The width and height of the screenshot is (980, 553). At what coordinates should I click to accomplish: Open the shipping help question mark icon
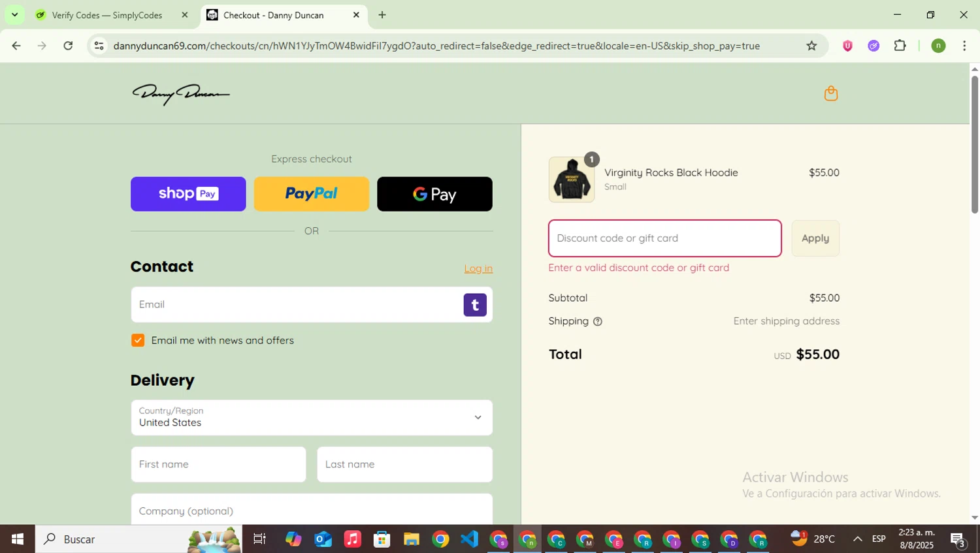coord(597,321)
